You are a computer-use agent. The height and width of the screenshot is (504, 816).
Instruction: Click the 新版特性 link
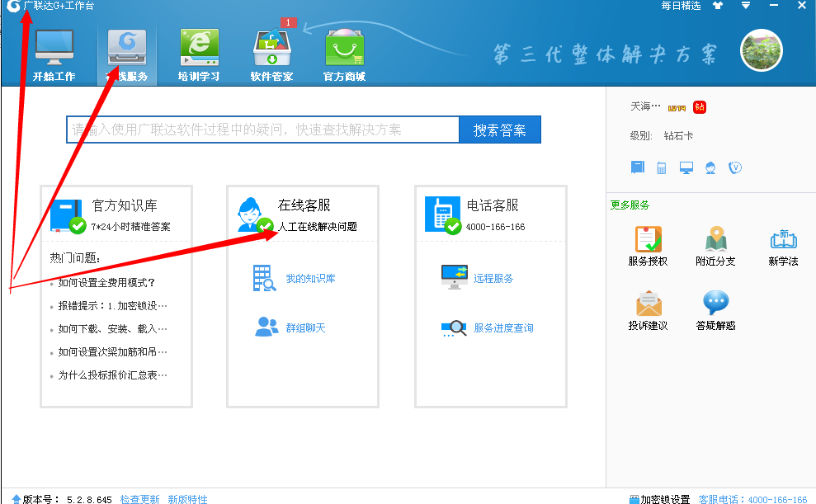pyautogui.click(x=187, y=499)
